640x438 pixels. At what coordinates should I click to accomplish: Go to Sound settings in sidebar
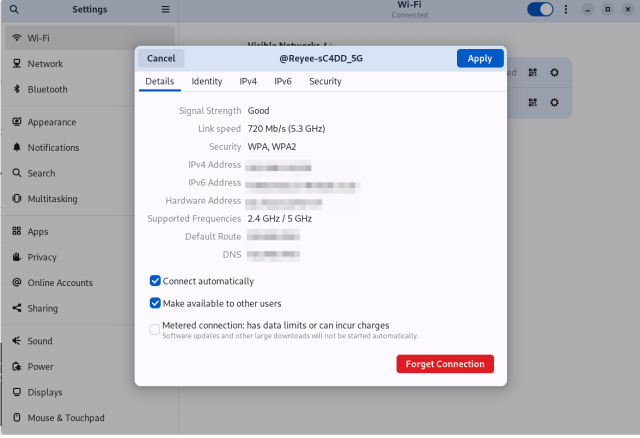40,341
